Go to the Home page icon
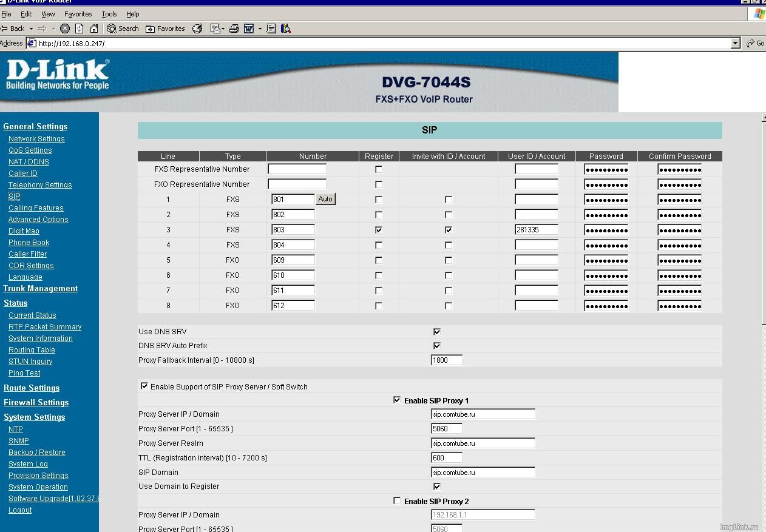The height and width of the screenshot is (532, 766). pos(94,29)
